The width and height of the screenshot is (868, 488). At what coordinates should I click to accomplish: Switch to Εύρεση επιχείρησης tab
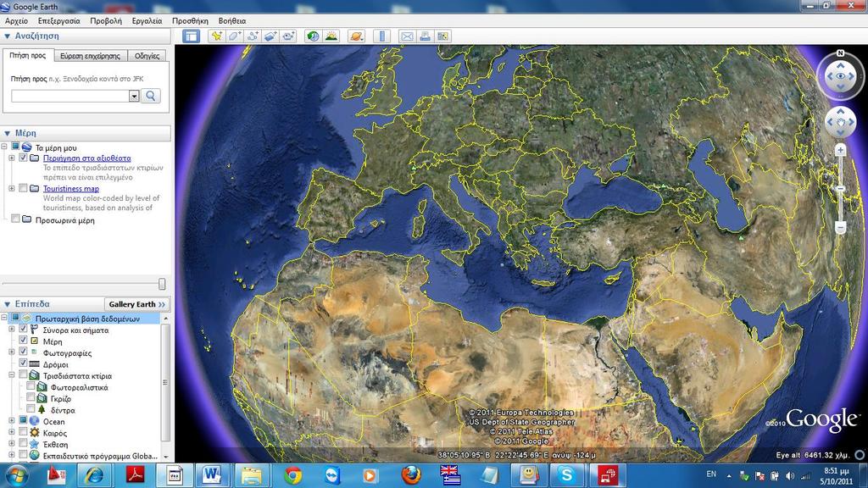(90, 56)
